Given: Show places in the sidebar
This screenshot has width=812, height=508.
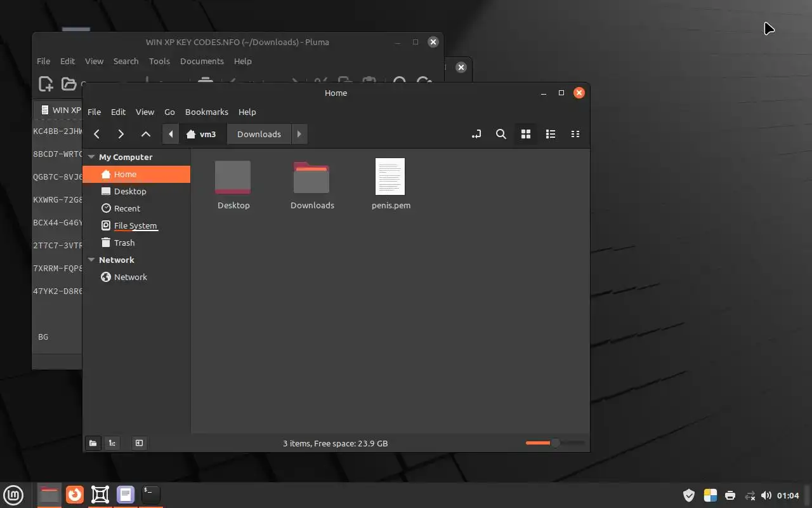Looking at the screenshot, I should pos(93,443).
